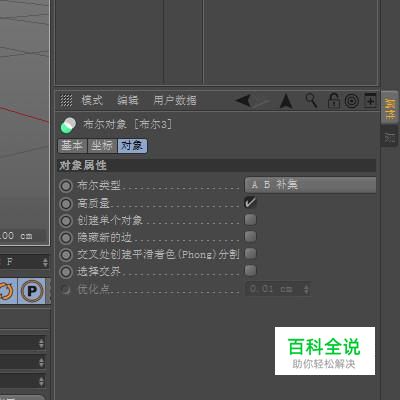
Task: Open the 布尔类型 dropdown showing A B 补集
Action: (310, 185)
